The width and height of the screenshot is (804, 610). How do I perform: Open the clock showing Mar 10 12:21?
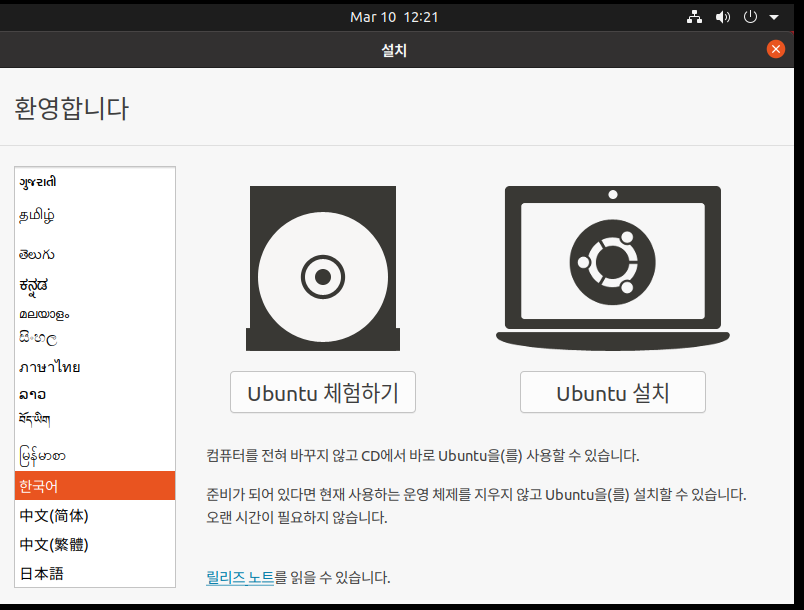click(394, 17)
